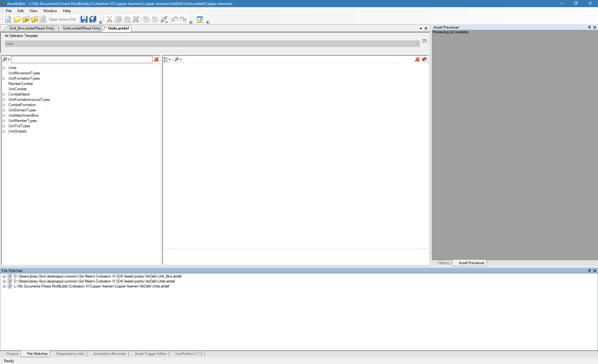The width and height of the screenshot is (598, 364).
Task: Expand the Units tree node
Action: (4, 68)
